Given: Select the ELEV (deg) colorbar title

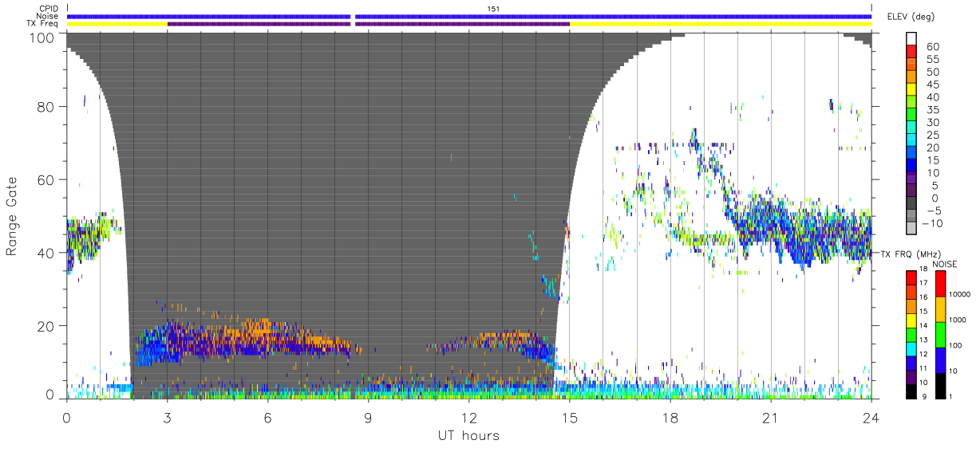Looking at the screenshot, I should click(x=911, y=16).
